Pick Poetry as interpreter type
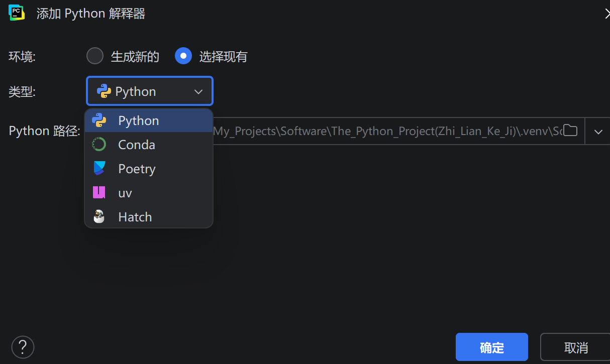 (149, 169)
